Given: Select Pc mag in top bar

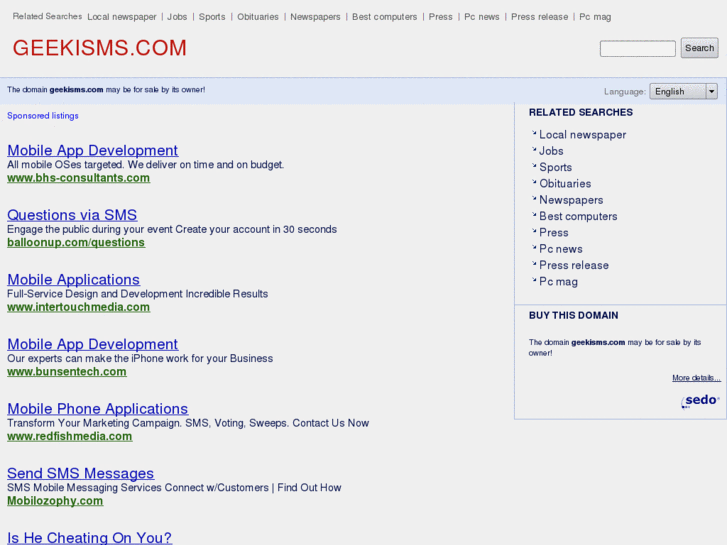Looking at the screenshot, I should [x=595, y=17].
